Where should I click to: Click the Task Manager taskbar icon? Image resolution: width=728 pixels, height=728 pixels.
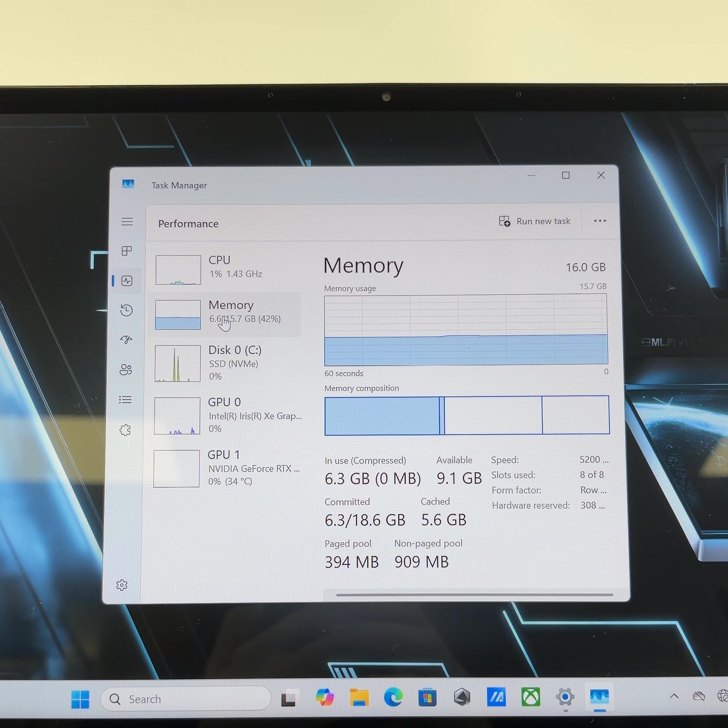tap(599, 697)
